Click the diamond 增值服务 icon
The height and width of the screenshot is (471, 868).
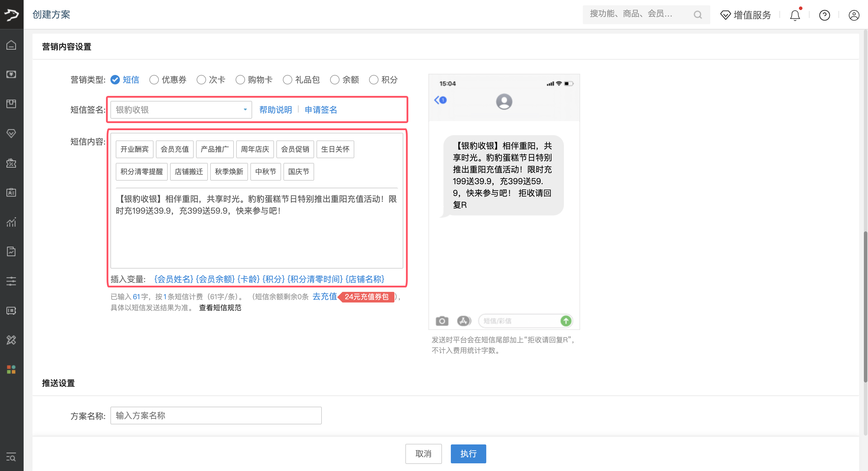pos(725,15)
